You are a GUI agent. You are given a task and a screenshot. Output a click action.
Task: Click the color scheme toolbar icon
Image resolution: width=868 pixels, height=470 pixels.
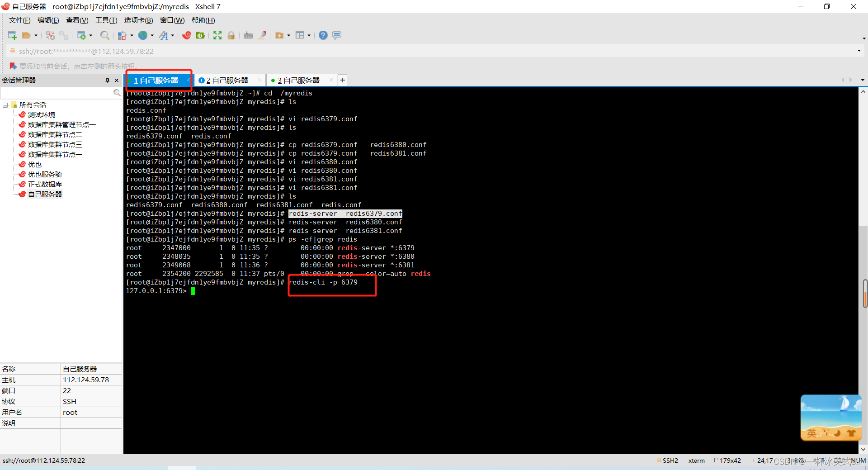click(122, 35)
